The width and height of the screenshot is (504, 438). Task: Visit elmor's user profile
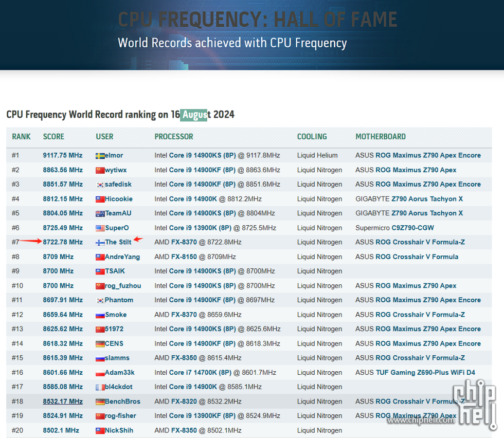[114, 155]
